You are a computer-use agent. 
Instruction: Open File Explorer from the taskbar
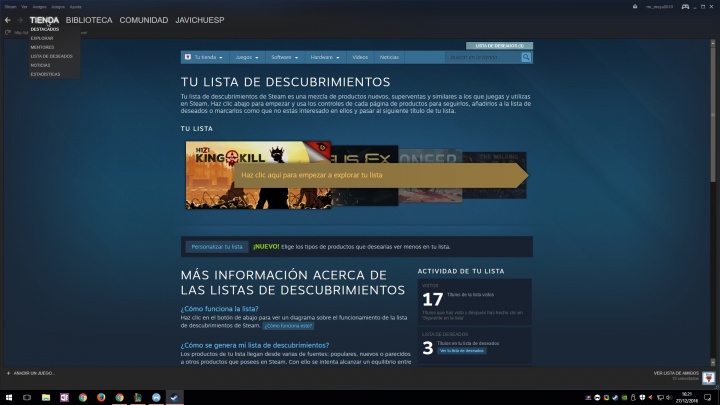coord(46,398)
